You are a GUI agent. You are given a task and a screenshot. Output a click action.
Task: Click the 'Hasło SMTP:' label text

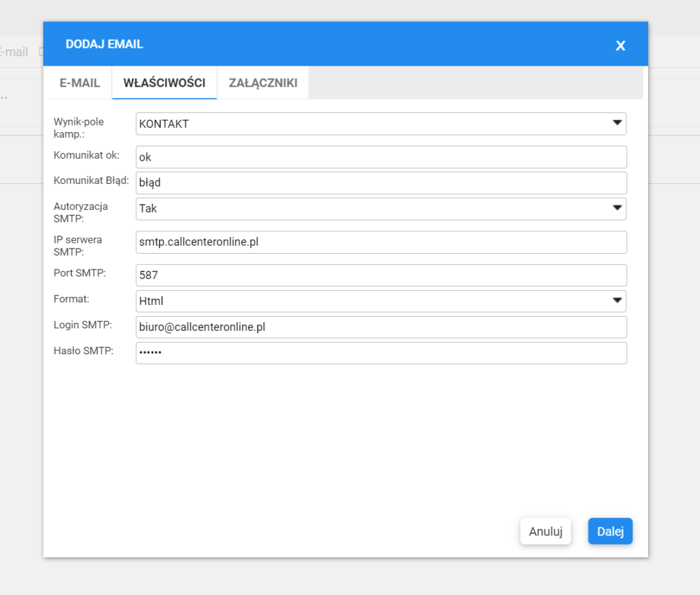pyautogui.click(x=83, y=351)
